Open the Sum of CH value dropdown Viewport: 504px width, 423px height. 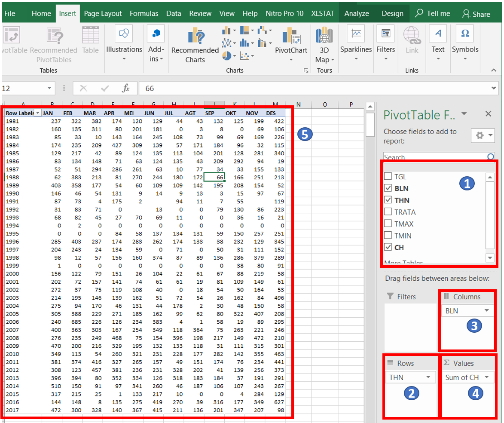click(x=487, y=377)
